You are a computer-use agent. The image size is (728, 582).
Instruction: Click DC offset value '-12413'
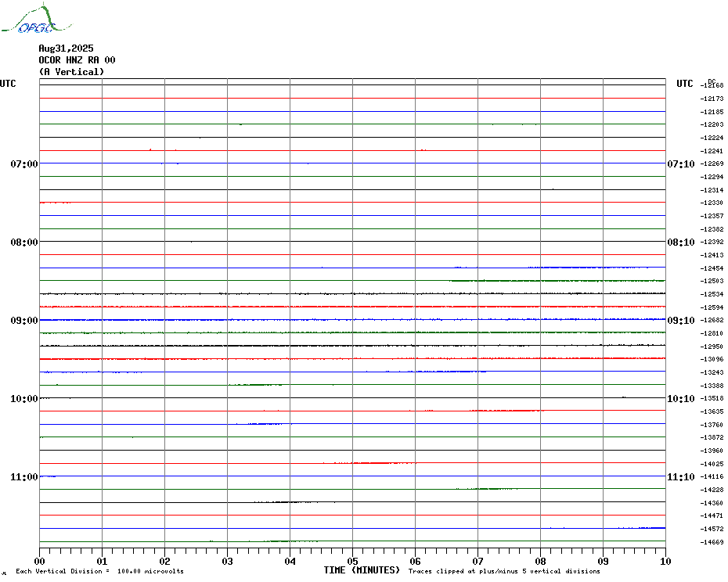coord(712,255)
